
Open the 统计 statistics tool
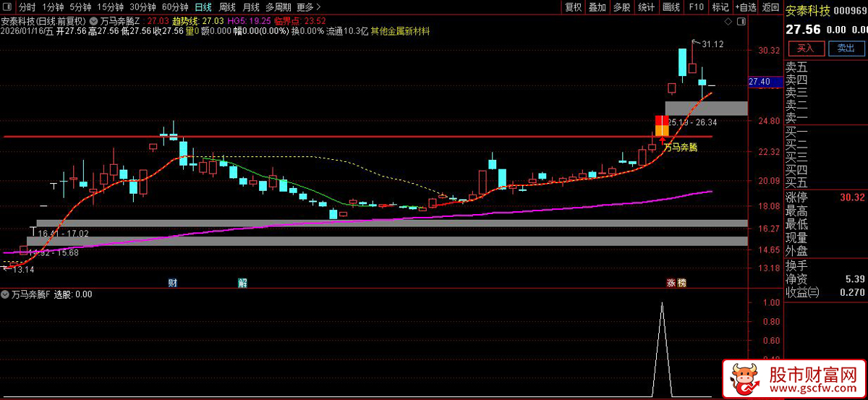click(x=646, y=7)
